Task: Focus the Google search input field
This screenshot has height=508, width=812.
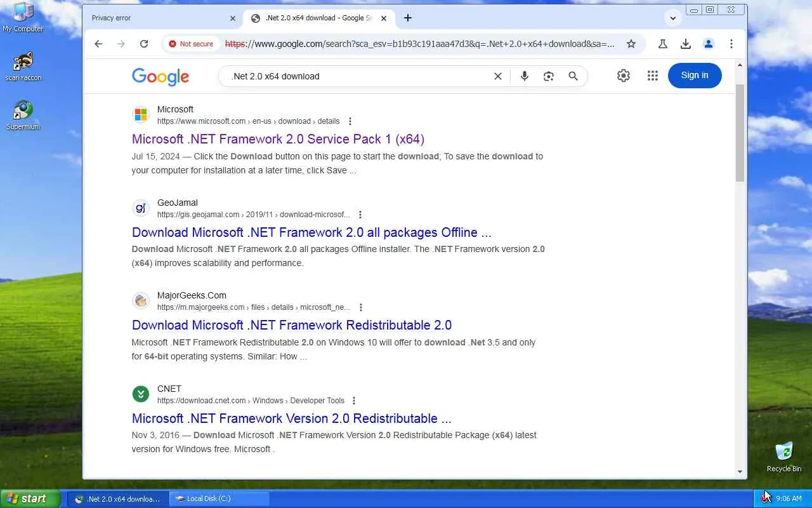Action: (x=360, y=76)
